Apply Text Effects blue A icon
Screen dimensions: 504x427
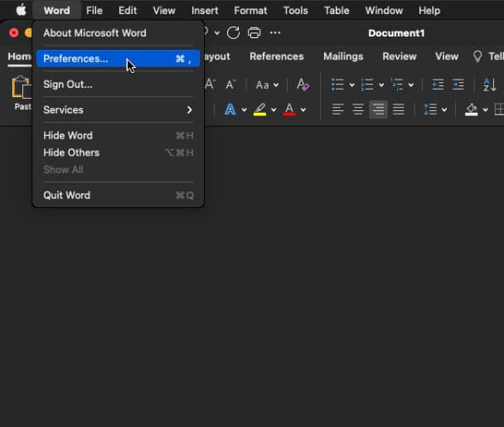click(230, 109)
